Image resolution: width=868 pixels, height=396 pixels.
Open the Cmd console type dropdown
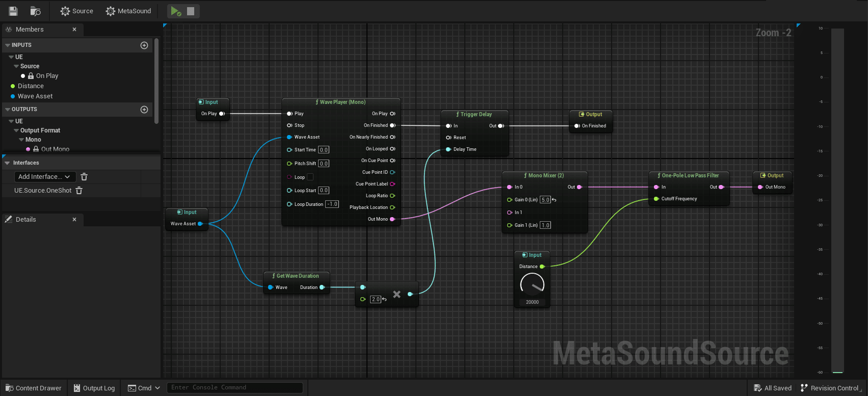(144, 388)
